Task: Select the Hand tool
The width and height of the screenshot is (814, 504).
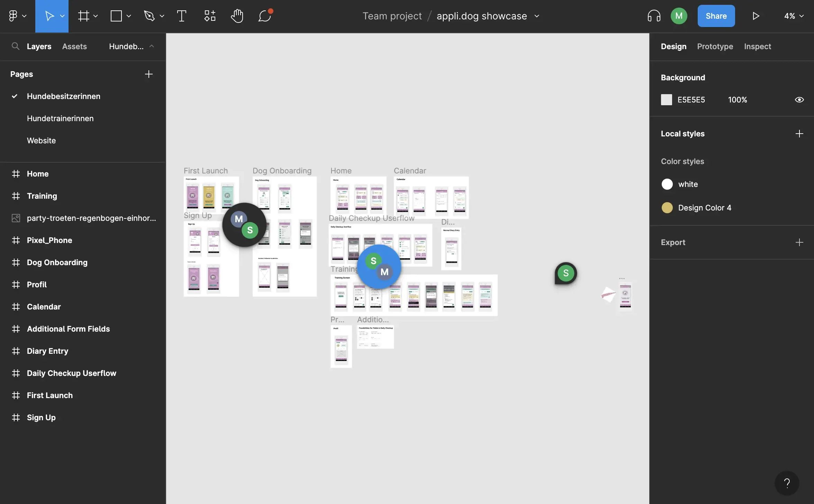Action: pos(237,16)
